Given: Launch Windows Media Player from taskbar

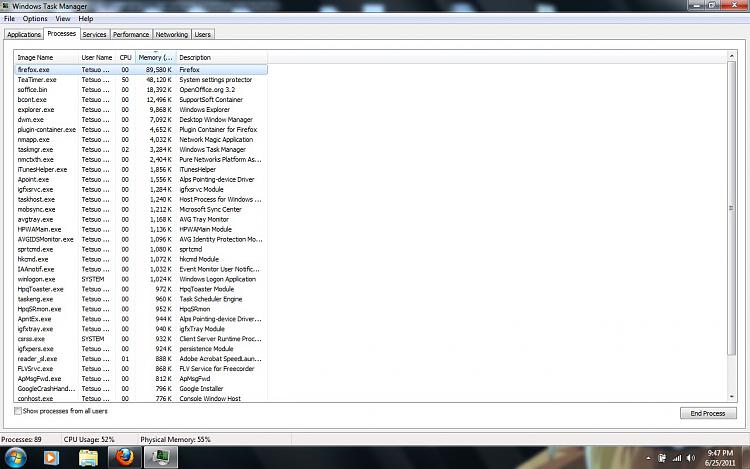Looking at the screenshot, I should [51, 458].
